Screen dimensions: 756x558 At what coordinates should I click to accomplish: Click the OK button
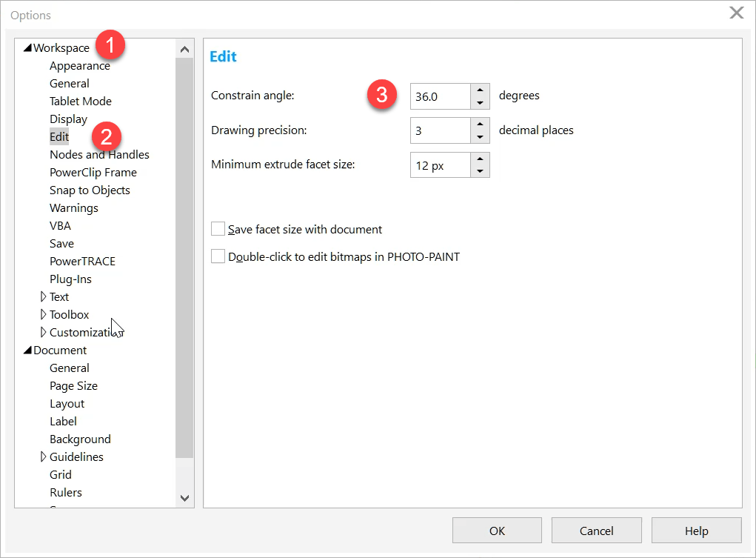(497, 531)
